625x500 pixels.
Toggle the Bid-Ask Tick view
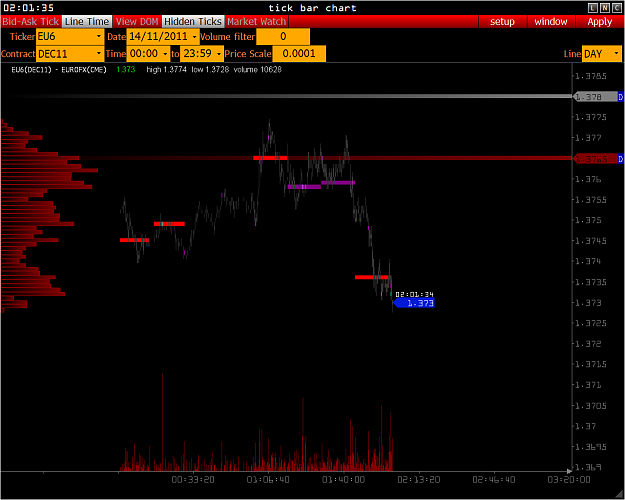(31, 22)
